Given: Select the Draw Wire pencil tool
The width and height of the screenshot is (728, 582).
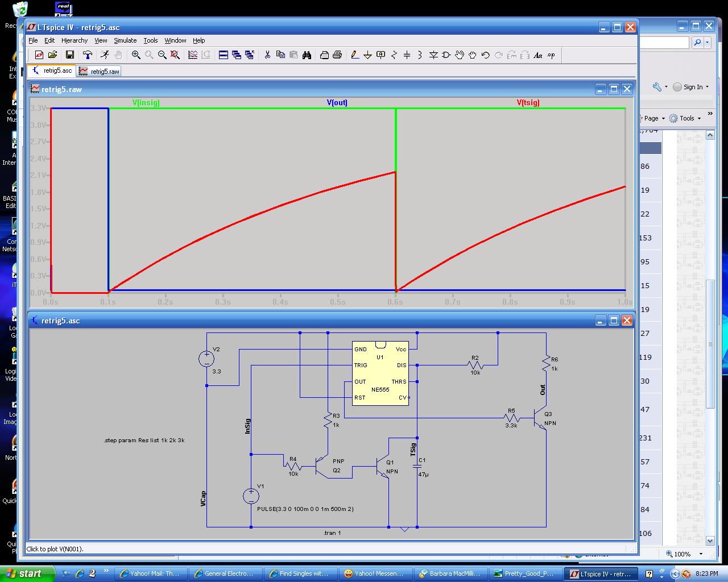Looking at the screenshot, I should tap(355, 55).
